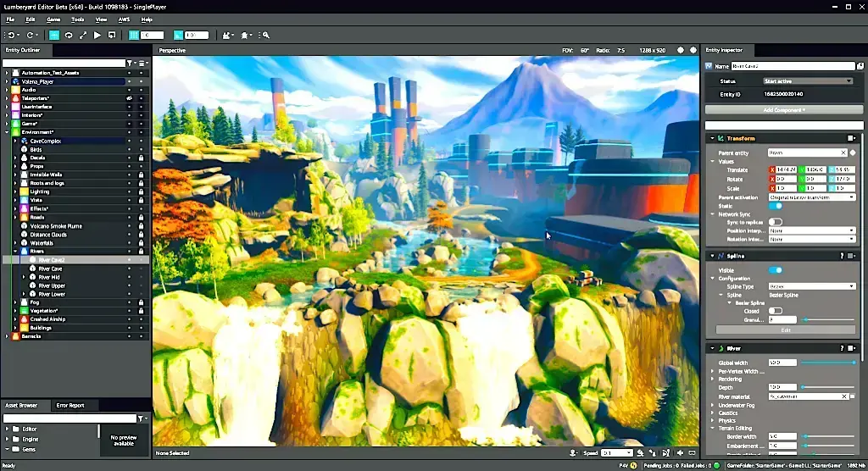Adjust the Global width slider

click(x=827, y=363)
